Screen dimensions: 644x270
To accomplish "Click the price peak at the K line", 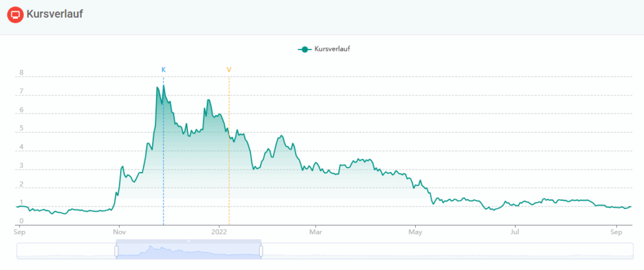I will (x=164, y=86).
